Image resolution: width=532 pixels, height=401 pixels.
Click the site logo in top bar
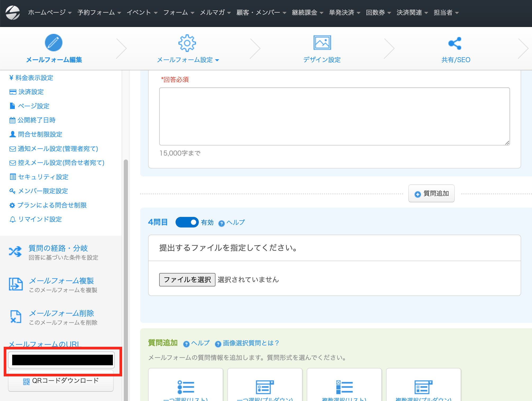click(x=13, y=13)
